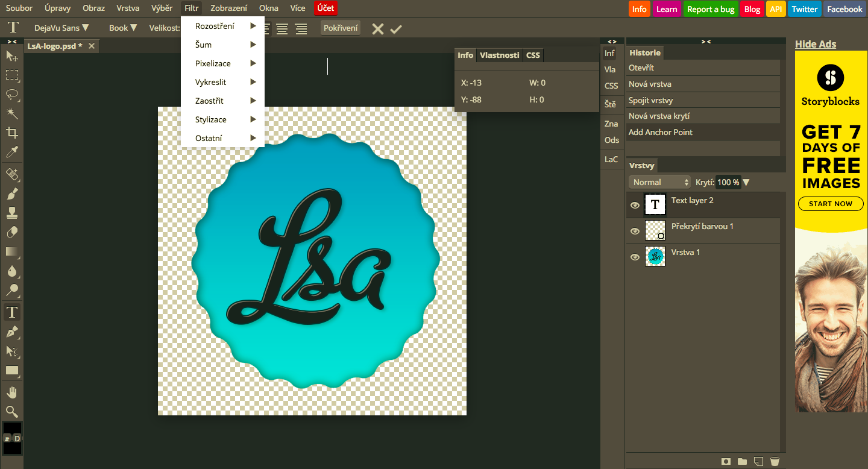Hide Vrstva 1 using its eye icon

pyautogui.click(x=635, y=257)
